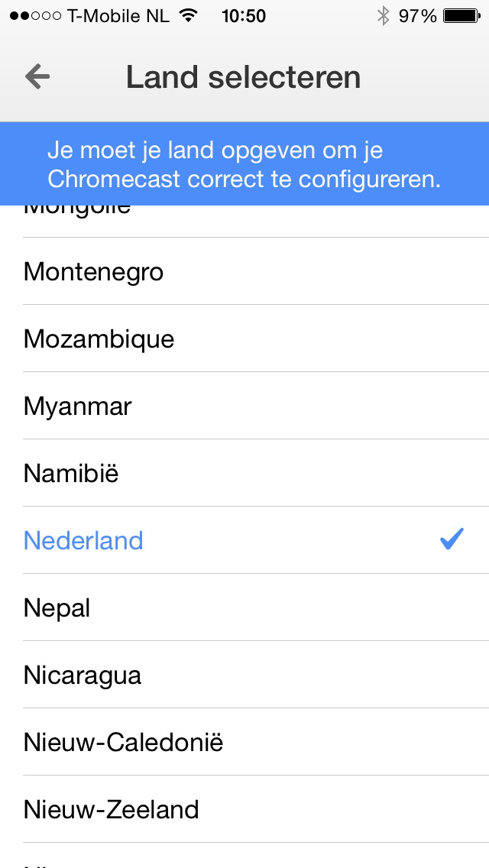This screenshot has height=868, width=489.
Task: Pick Nieuw-Zeeland from the list
Action: click(x=111, y=810)
